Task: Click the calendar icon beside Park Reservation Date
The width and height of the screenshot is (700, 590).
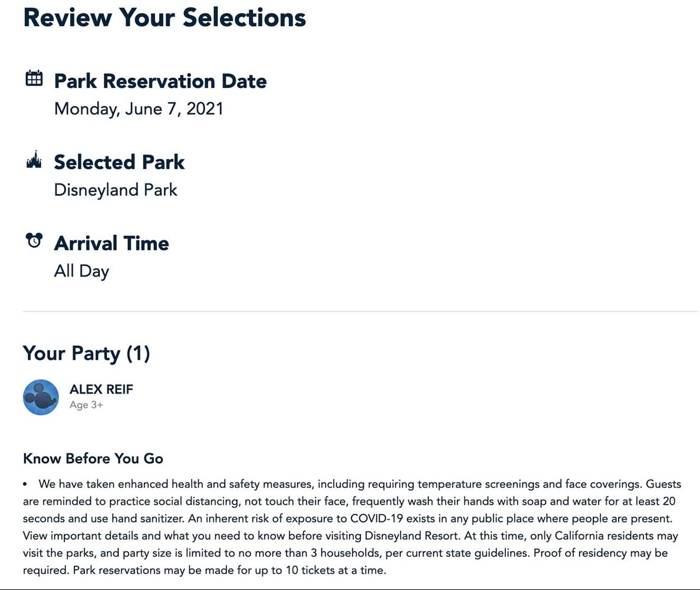Action: point(34,78)
